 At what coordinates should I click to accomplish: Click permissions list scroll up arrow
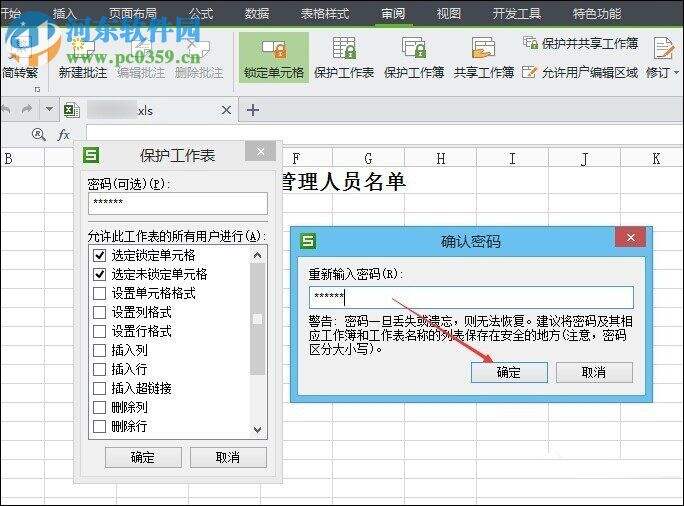(257, 256)
